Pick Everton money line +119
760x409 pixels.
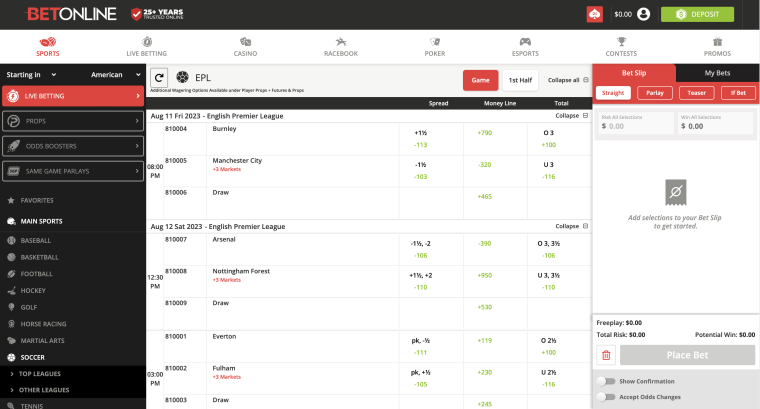485,341
